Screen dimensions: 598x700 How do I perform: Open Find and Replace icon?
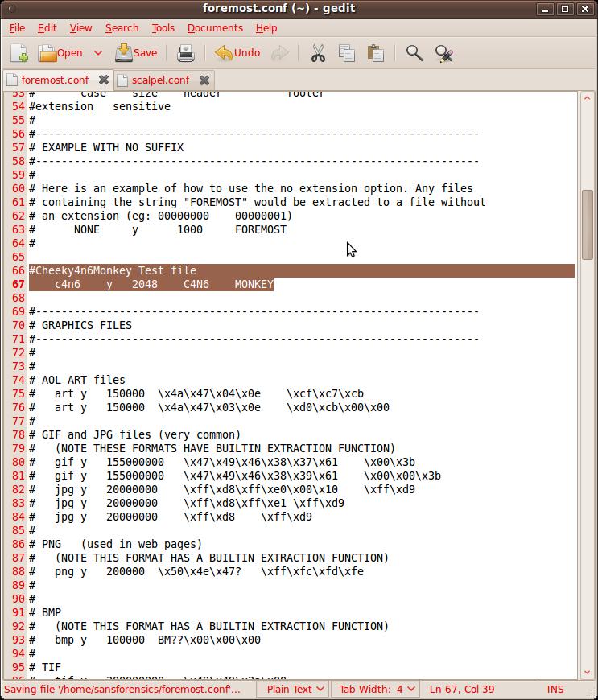(x=444, y=53)
